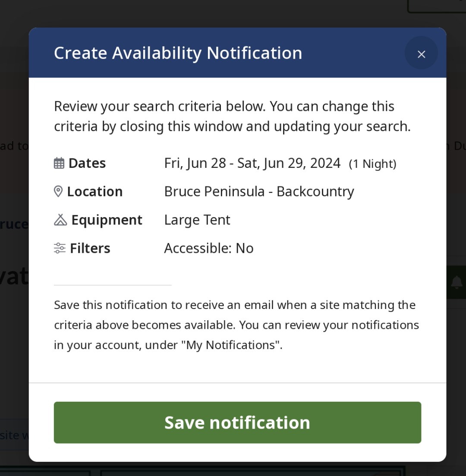Click the green Save notification button

click(237, 422)
